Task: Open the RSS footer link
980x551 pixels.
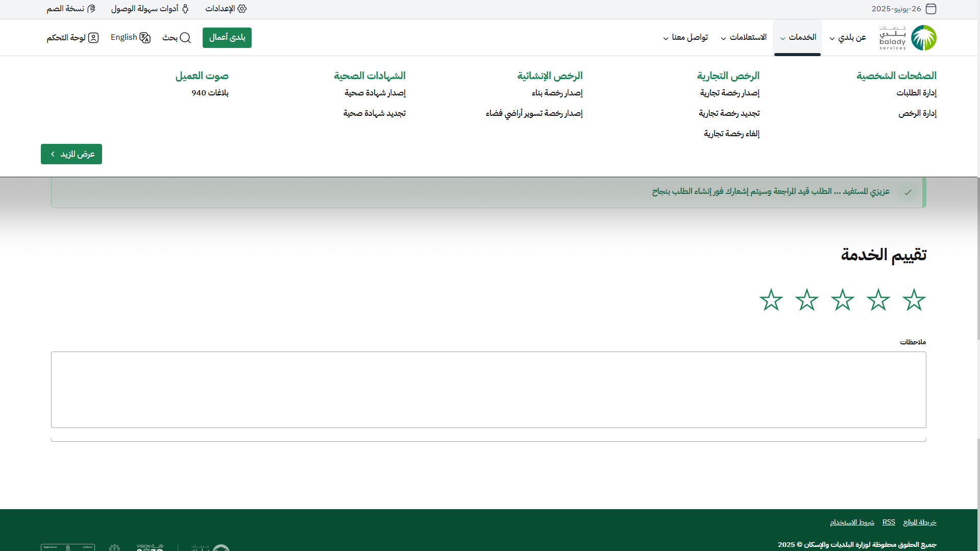Action: pyautogui.click(x=889, y=522)
